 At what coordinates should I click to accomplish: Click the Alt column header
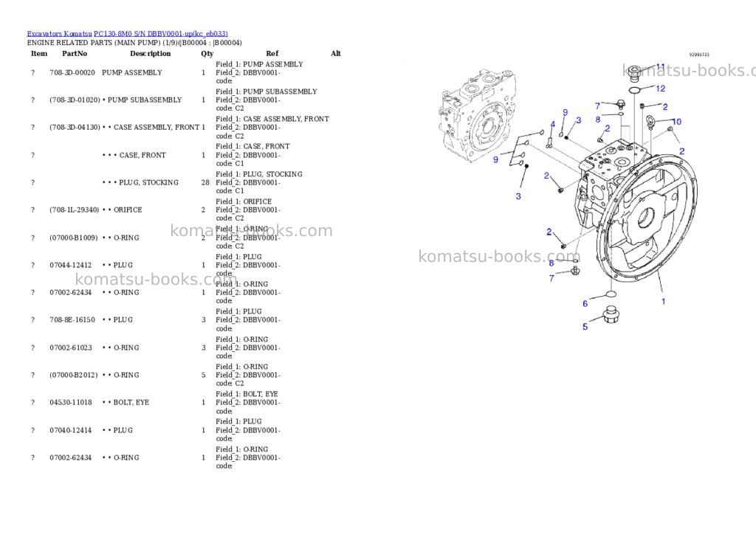[x=336, y=53]
